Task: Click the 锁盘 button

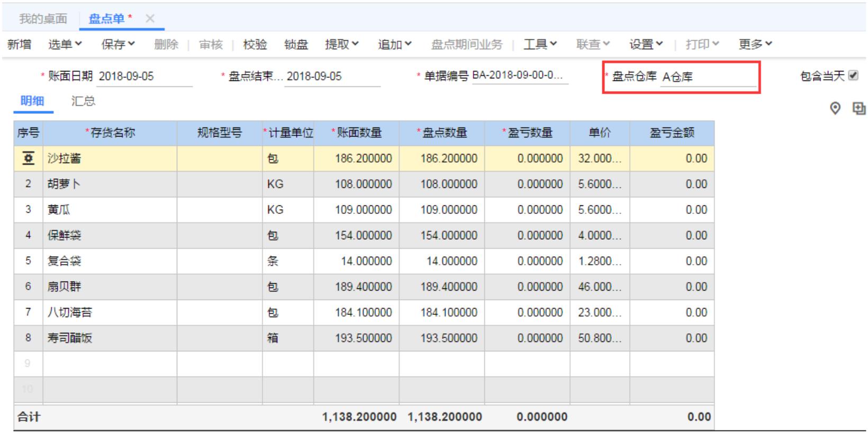Action: (296, 44)
